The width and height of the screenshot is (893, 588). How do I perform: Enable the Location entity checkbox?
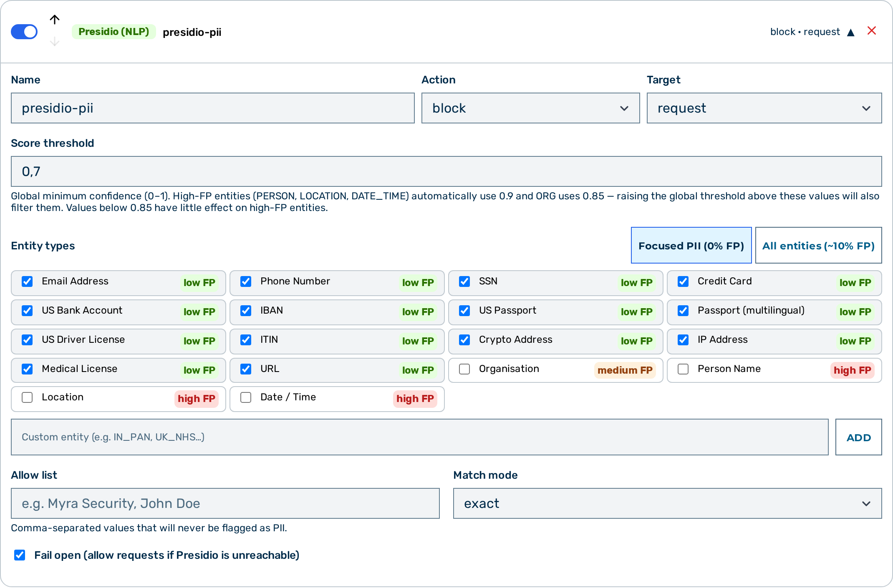point(27,397)
